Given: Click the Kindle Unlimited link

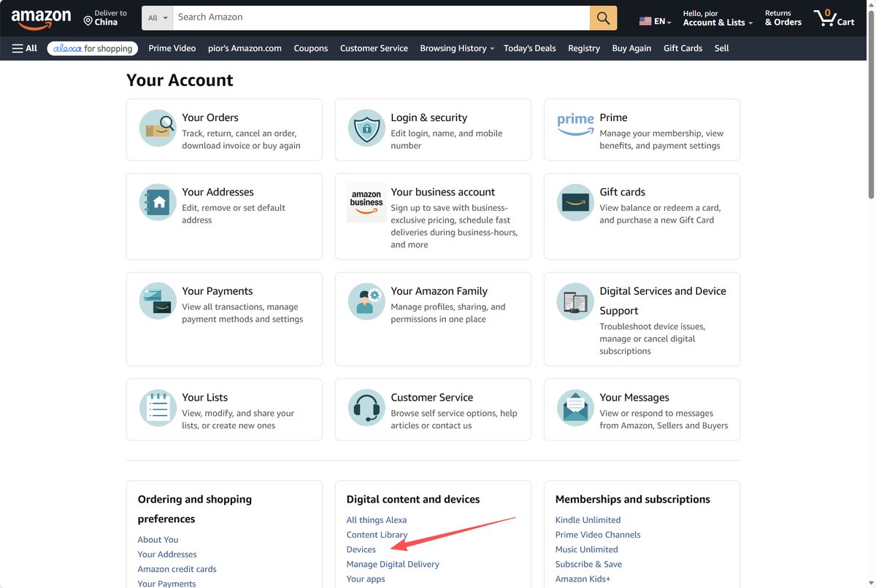Looking at the screenshot, I should click(x=588, y=520).
